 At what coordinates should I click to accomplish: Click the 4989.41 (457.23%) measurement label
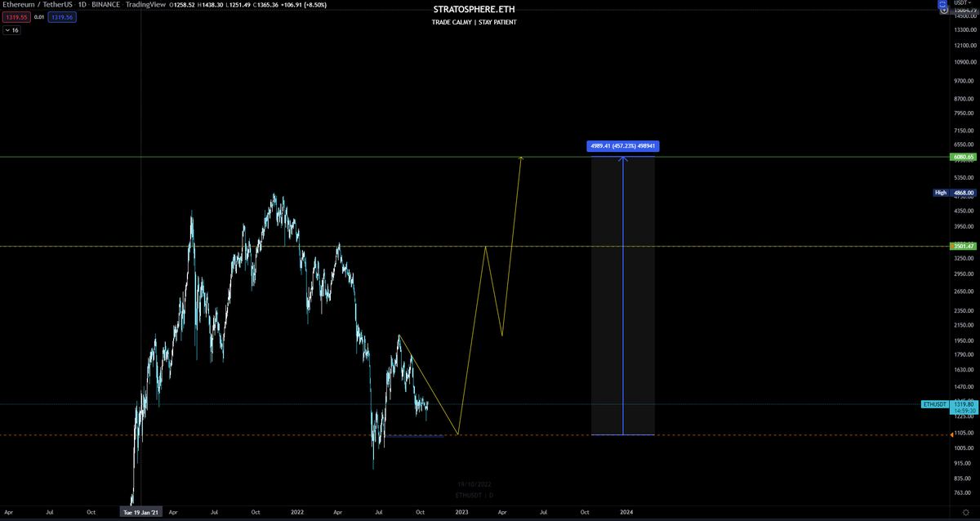[x=623, y=145]
